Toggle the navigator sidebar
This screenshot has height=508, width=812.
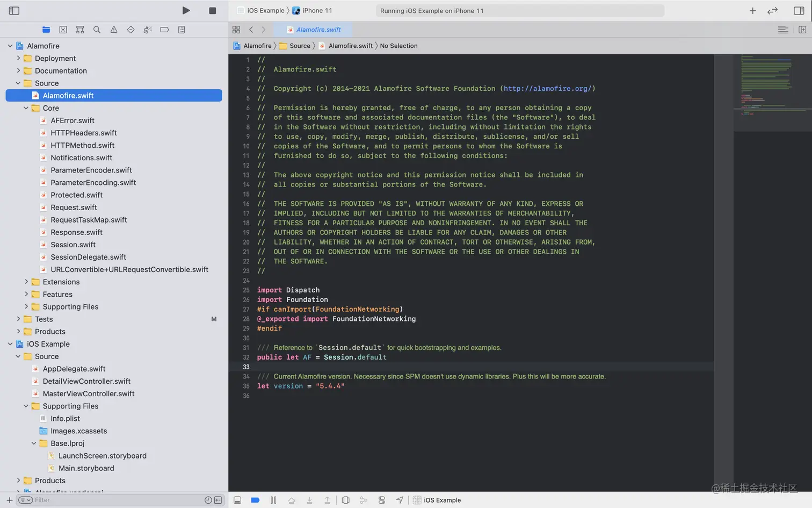[14, 10]
